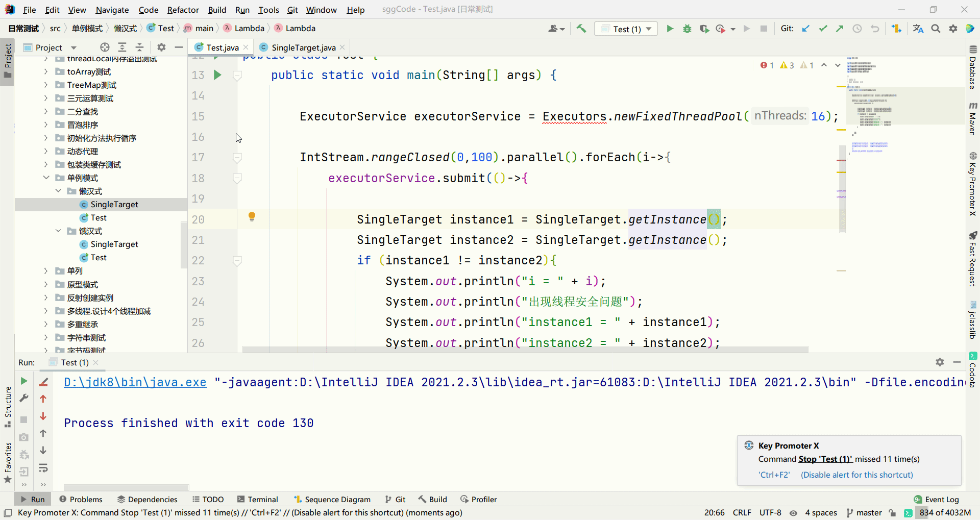Viewport: 980px width, 520px height.
Task: Open the Navigate menu
Action: click(x=112, y=10)
